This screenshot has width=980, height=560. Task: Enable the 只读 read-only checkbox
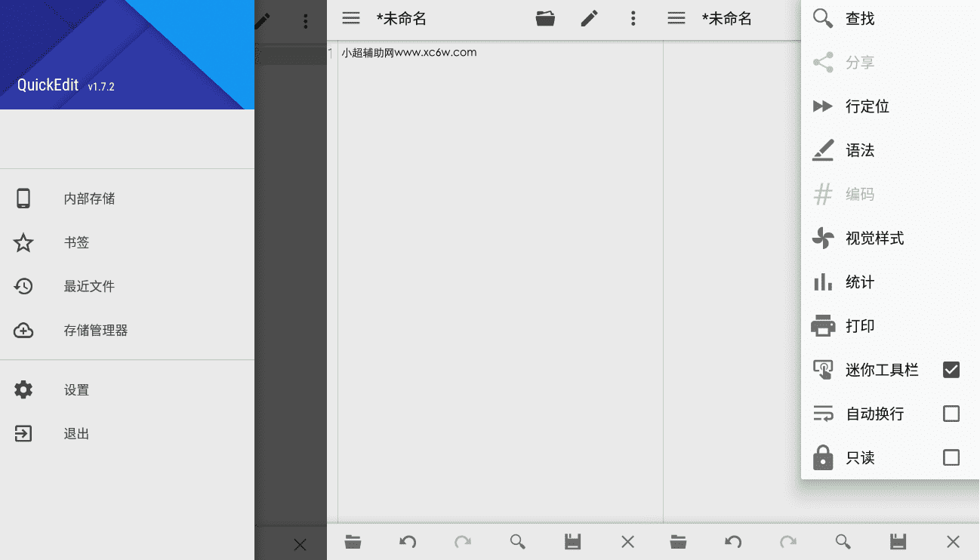951,457
